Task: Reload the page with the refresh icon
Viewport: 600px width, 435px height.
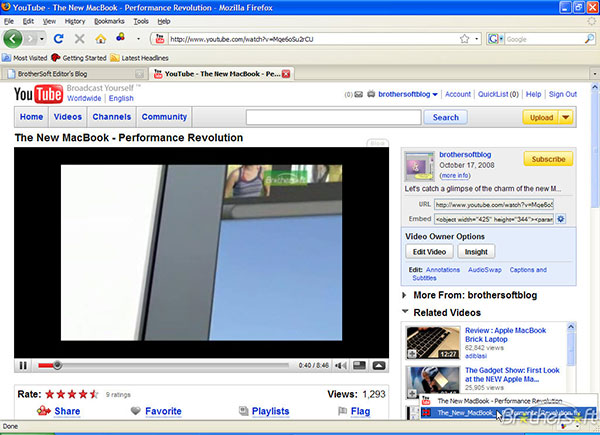Action: pos(59,39)
